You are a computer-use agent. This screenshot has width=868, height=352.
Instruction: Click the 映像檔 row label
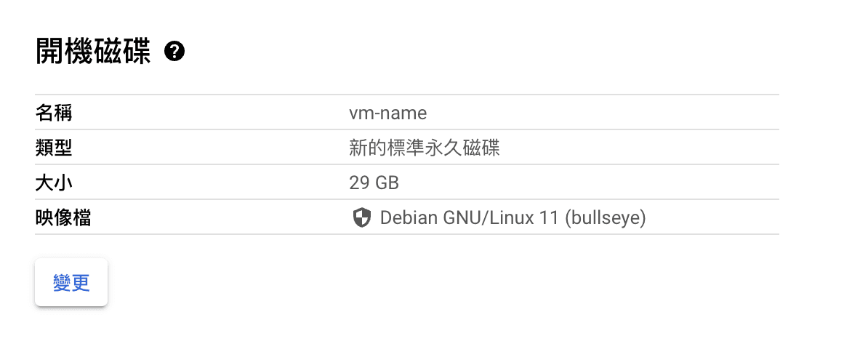(63, 217)
